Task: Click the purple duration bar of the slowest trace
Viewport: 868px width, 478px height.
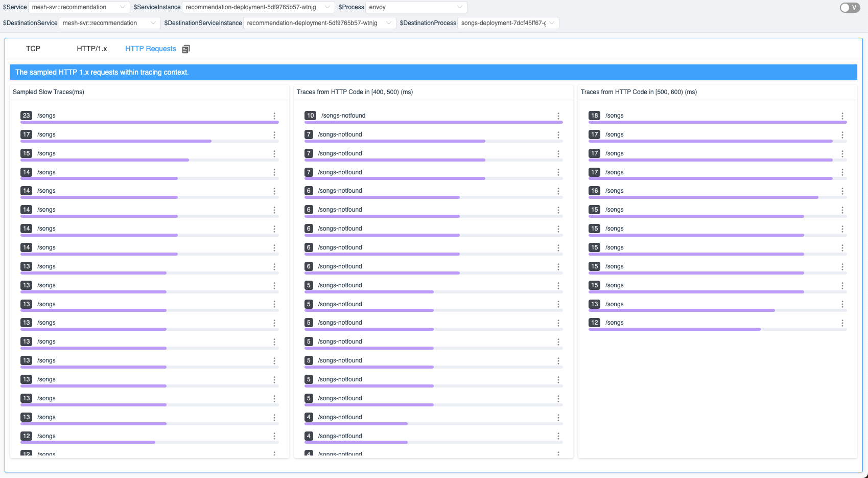Action: pyautogui.click(x=148, y=122)
